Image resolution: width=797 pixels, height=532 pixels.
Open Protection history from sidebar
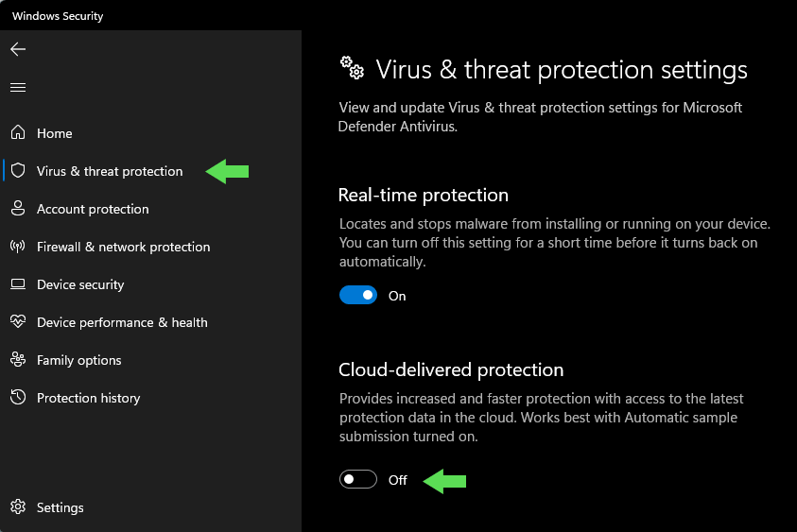89,398
